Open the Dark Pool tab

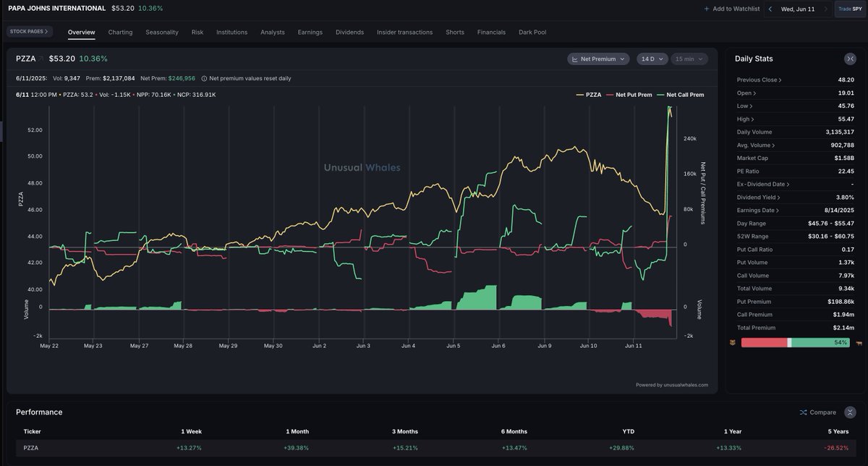532,32
